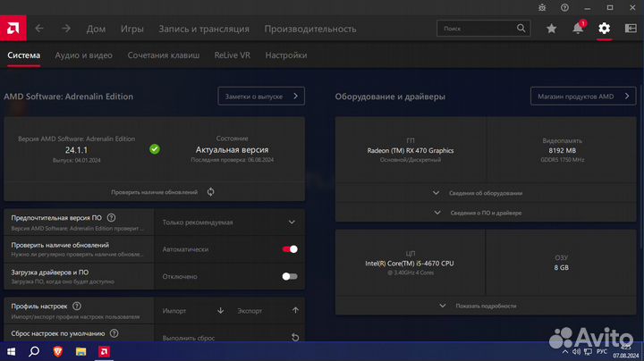Viewport: 644px width, 361px height.
Task: Click the search magnifier icon
Action: point(521,29)
